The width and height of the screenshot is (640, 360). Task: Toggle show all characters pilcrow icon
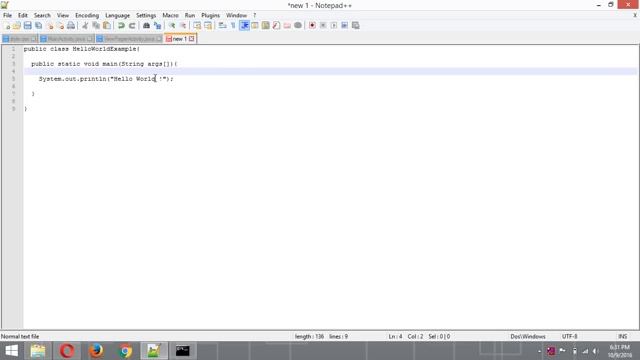(x=233, y=26)
